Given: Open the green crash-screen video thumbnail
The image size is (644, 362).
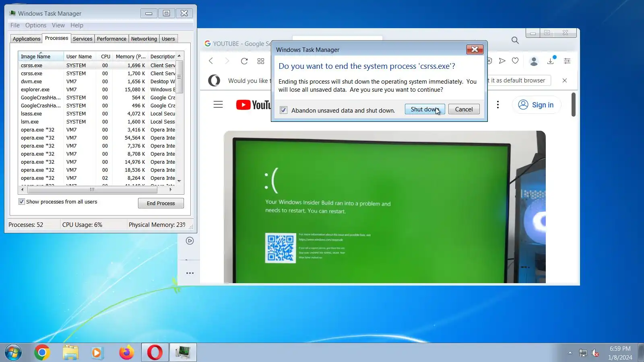Looking at the screenshot, I should point(385,207).
